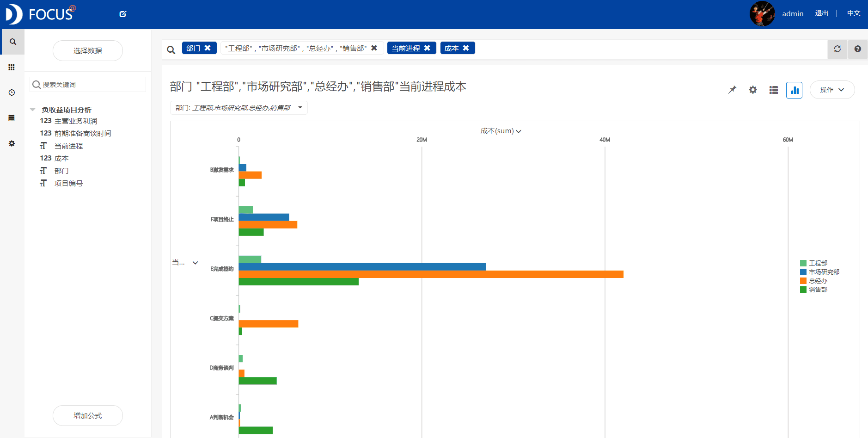Toggle 市场研究部 legend swatch
Screen dimensions: 868x438
pos(803,272)
